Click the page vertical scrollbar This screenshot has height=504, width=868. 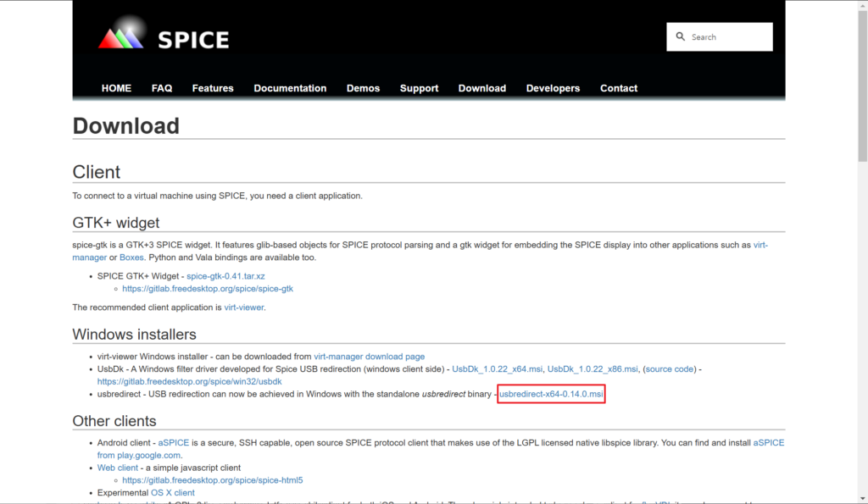tap(862, 254)
